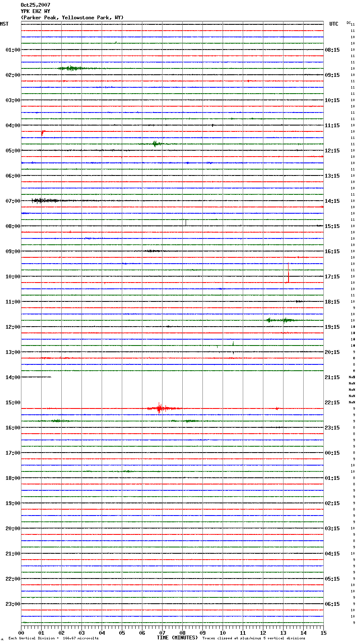The height and width of the screenshot is (644, 357).
Task: Click the '00:15' UTC time label
Action: click(332, 453)
